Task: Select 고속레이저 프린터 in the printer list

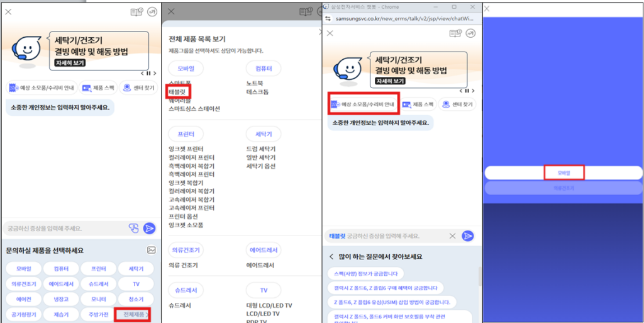Action: pos(191,208)
